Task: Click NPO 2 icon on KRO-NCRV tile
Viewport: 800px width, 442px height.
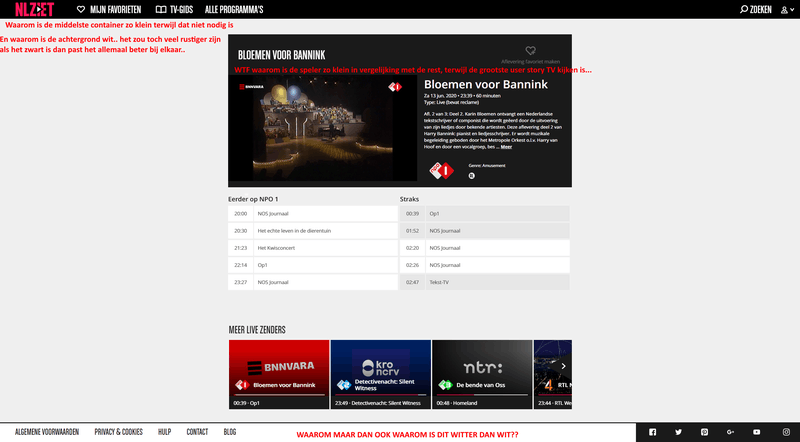Action: (x=344, y=385)
